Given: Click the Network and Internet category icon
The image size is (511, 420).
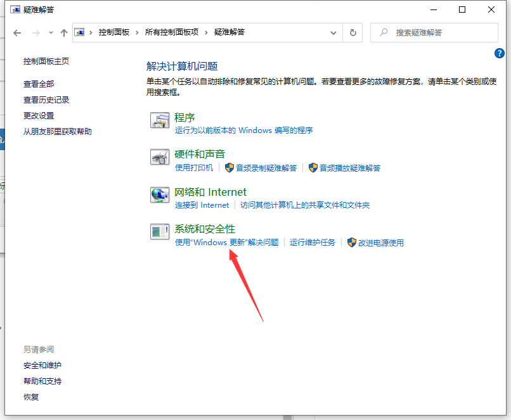Looking at the screenshot, I should click(x=158, y=195).
